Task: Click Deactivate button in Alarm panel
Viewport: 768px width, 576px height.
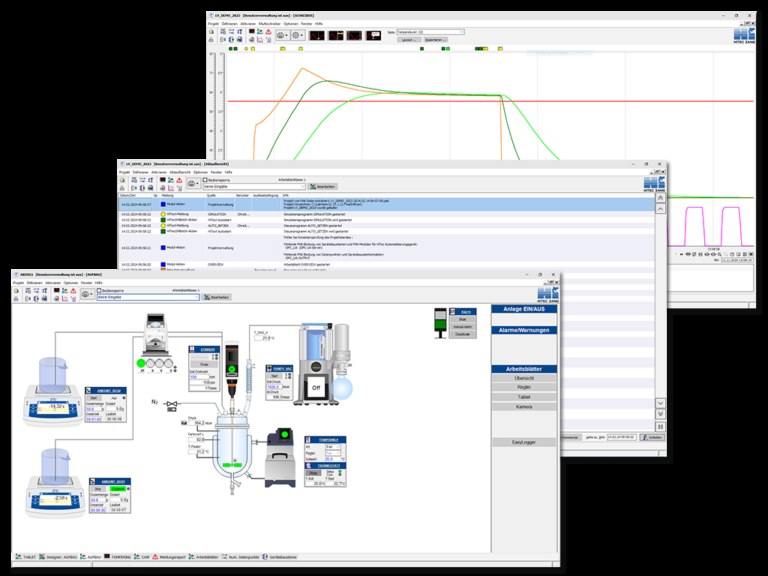Action: click(x=462, y=334)
